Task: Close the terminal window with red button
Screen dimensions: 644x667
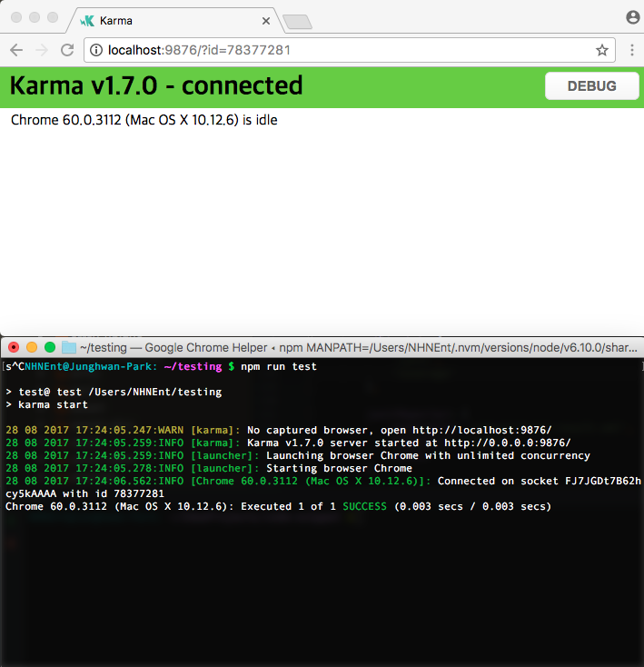Action: [14, 347]
